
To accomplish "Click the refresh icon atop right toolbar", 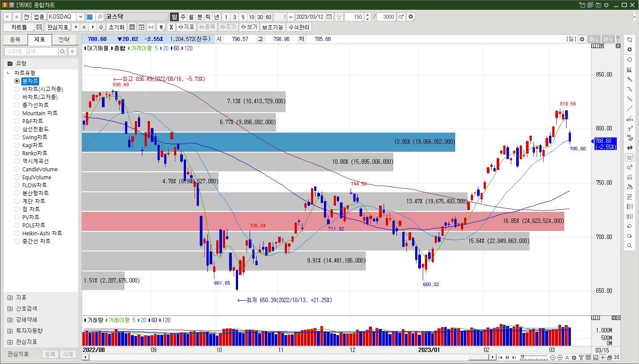I will tap(629, 40).
